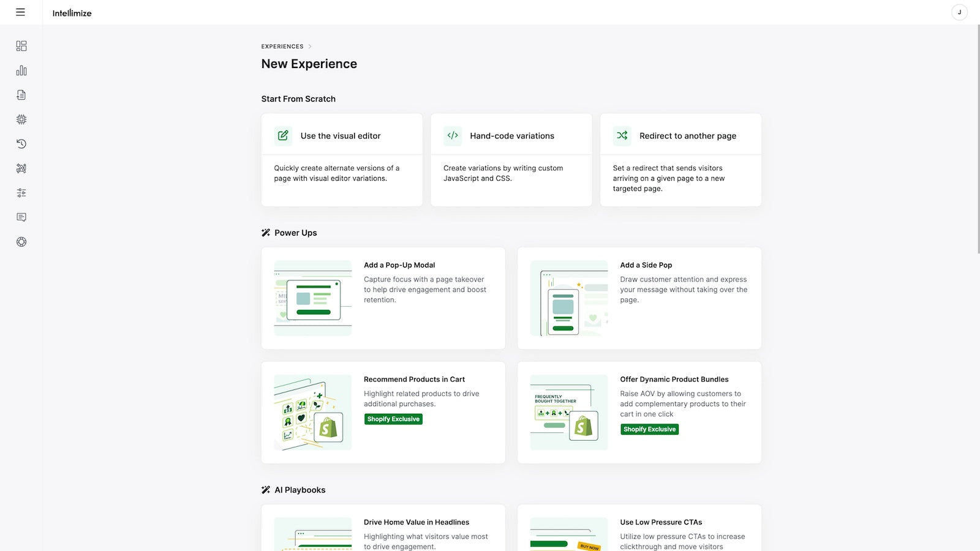Open the settings sliders icon in sidebar

tap(21, 192)
